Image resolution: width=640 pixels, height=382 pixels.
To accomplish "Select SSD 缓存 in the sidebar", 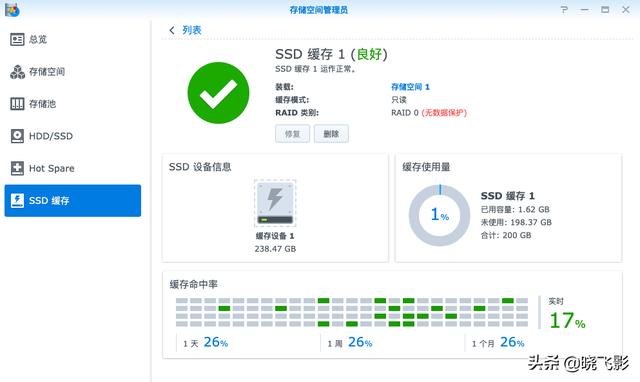I will [73, 200].
